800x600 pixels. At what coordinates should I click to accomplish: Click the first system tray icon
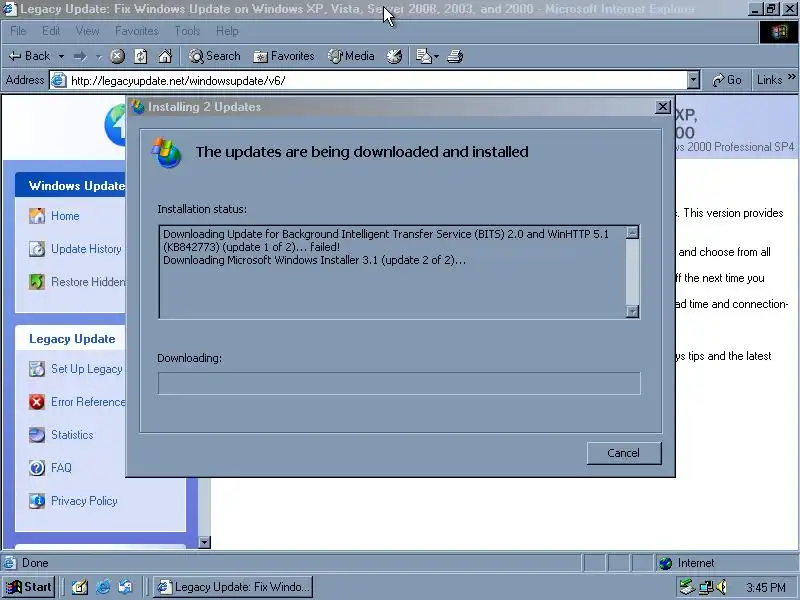[x=688, y=587]
